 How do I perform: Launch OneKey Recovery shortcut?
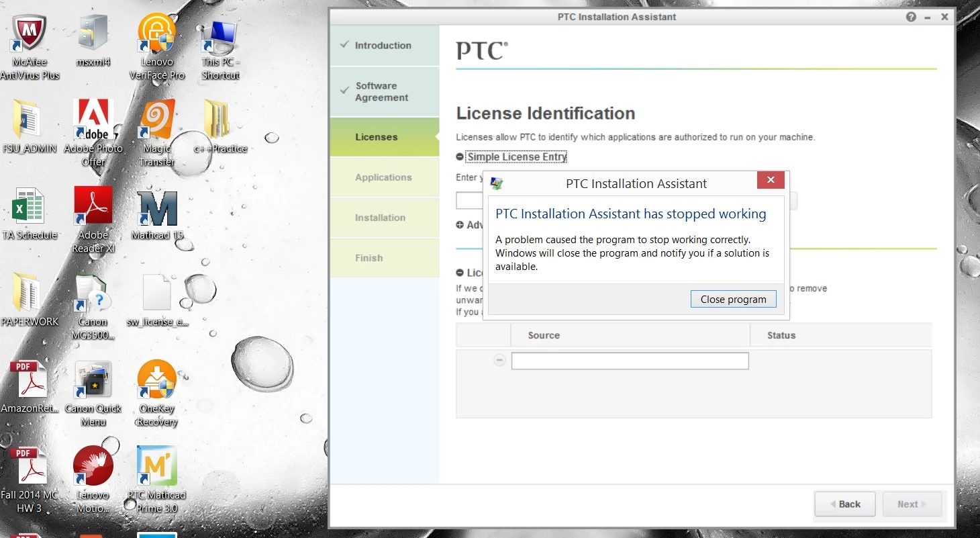157,379
